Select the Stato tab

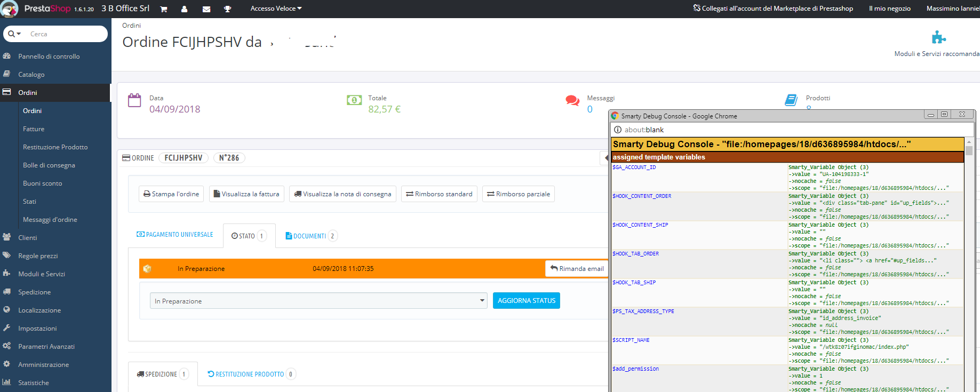click(x=249, y=236)
